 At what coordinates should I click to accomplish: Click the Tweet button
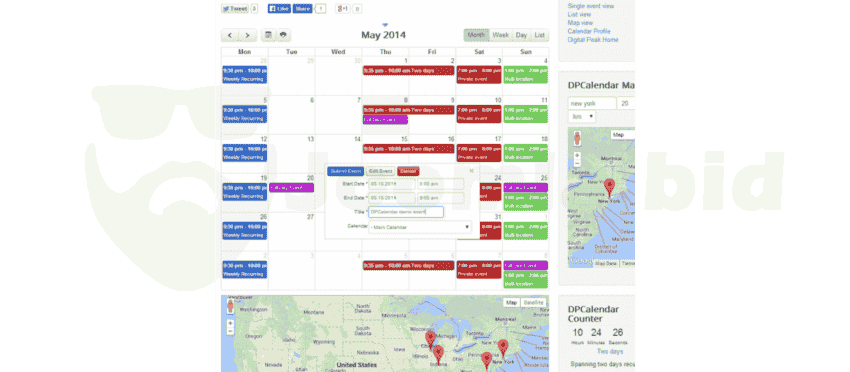coord(235,9)
